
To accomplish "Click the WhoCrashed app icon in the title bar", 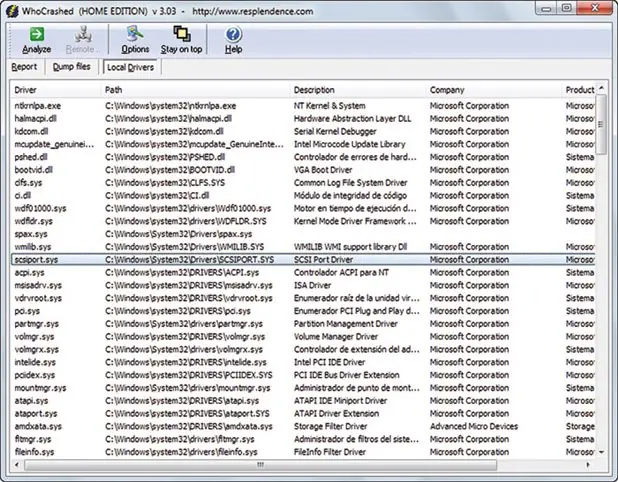I will point(12,11).
